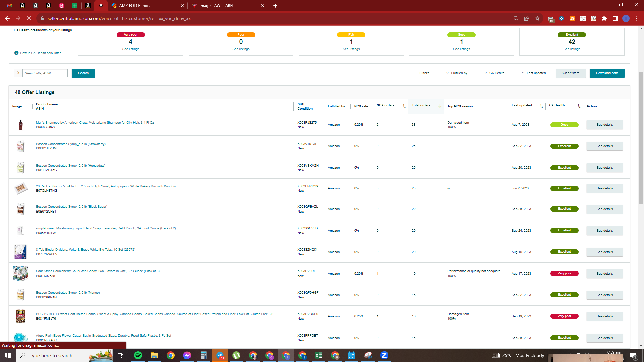644x362 pixels.
Task: Open Bossen Concentrated Syrup Strawberry product link
Action: [70, 144]
